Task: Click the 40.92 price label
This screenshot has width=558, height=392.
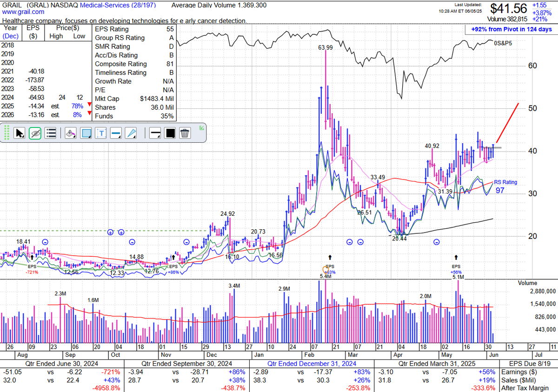Action: click(x=432, y=146)
